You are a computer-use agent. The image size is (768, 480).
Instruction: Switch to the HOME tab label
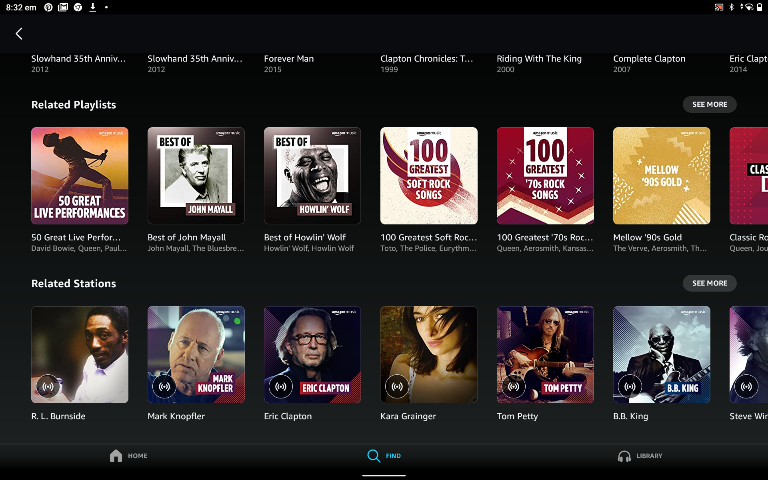pyautogui.click(x=137, y=456)
